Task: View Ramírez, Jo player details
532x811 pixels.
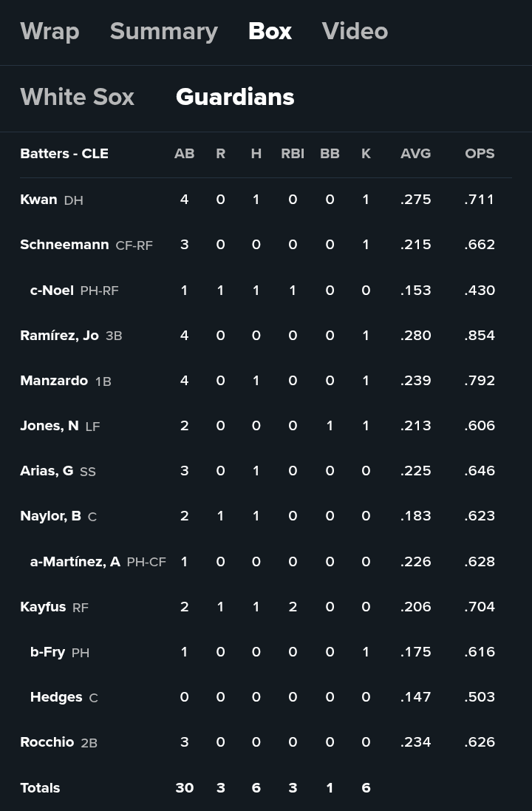Action: [59, 336]
